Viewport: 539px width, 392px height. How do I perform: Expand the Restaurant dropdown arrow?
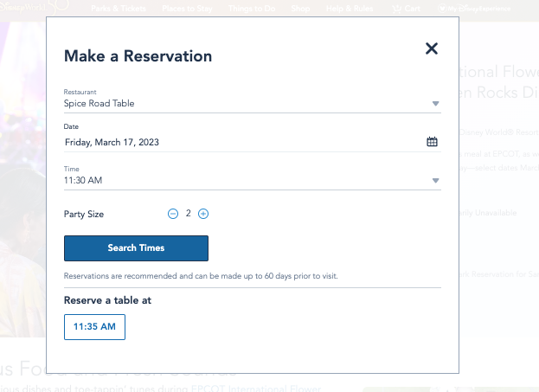pyautogui.click(x=436, y=104)
